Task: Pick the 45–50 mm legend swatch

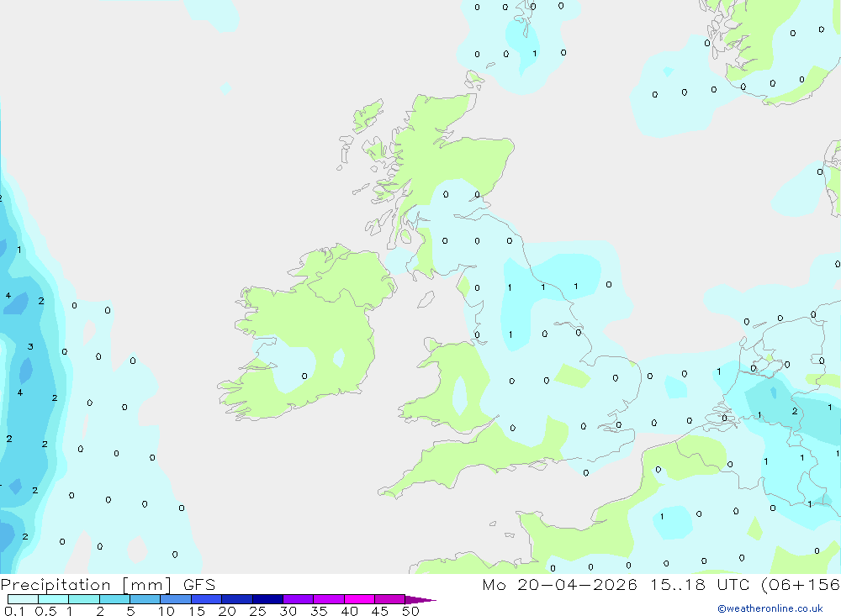Action: coord(389,599)
